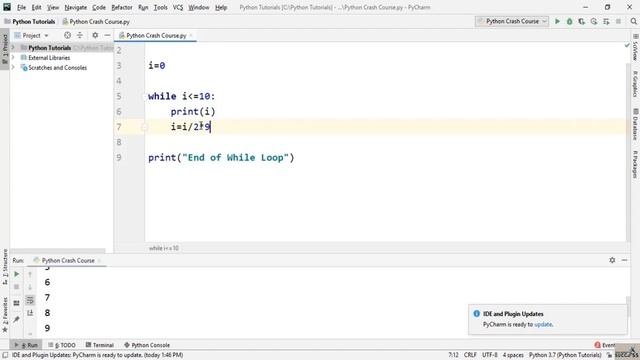Viewport: 640px width, 360px height.
Task: Open Run panel settings gear
Action: pos(612,260)
